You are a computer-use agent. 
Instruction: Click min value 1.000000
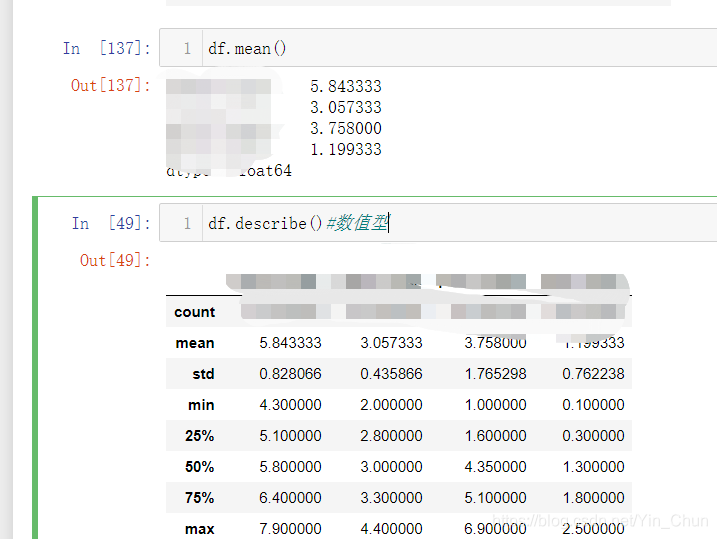[496, 405]
